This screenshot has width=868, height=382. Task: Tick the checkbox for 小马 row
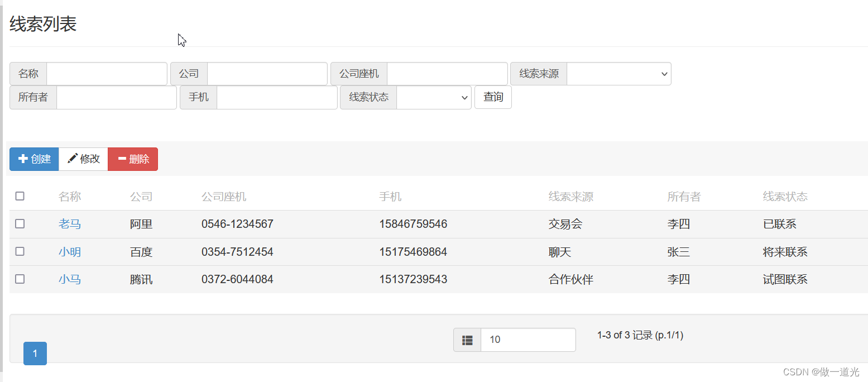(x=20, y=279)
